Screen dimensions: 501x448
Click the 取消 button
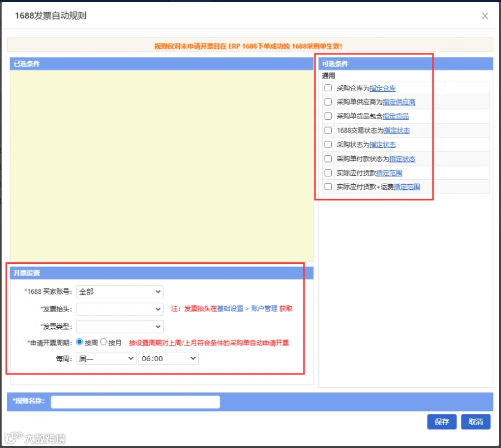tap(475, 421)
